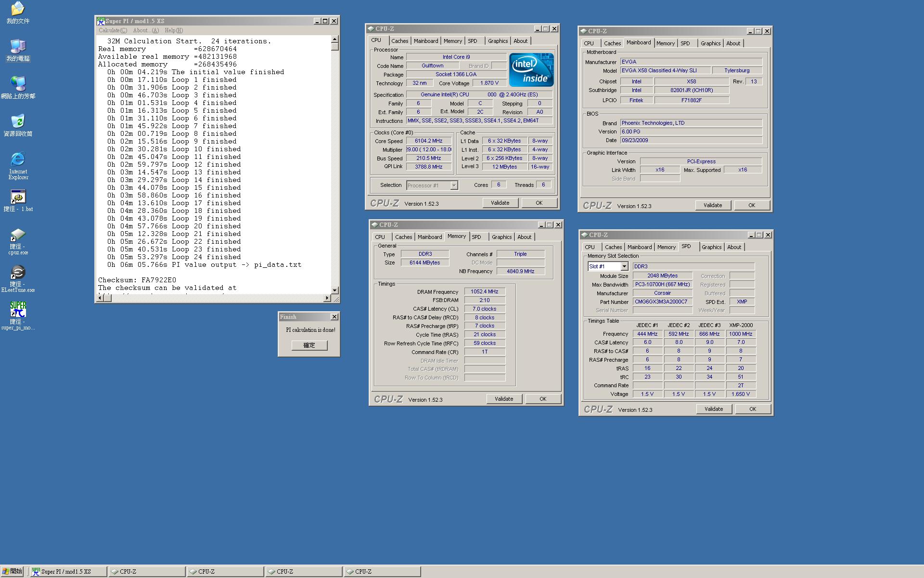Image resolution: width=924 pixels, height=578 pixels.
Task: Open the 我的電腦 desktop icon
Action: pyautogui.click(x=18, y=50)
